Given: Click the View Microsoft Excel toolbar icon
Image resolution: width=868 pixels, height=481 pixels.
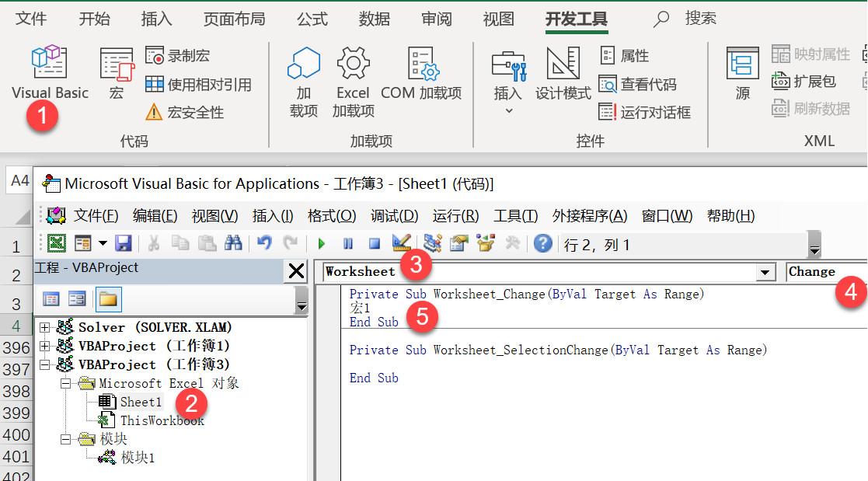Looking at the screenshot, I should (57, 243).
